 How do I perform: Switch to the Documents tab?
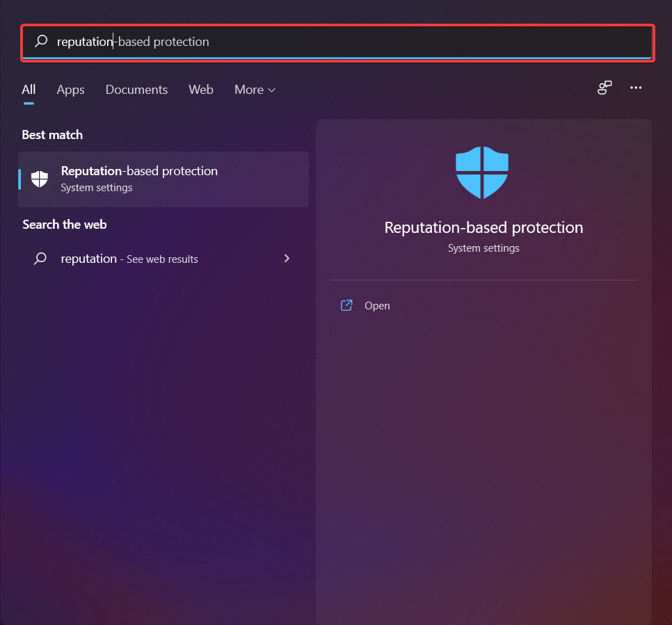coord(136,90)
